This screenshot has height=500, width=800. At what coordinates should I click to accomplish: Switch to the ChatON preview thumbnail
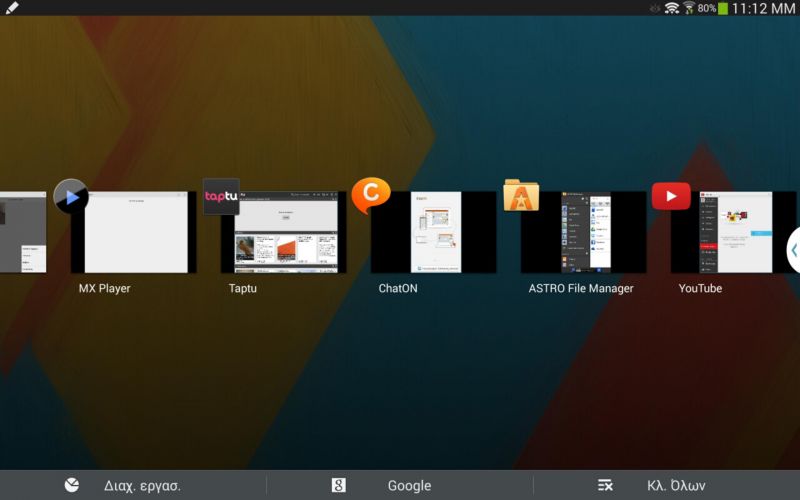[434, 232]
